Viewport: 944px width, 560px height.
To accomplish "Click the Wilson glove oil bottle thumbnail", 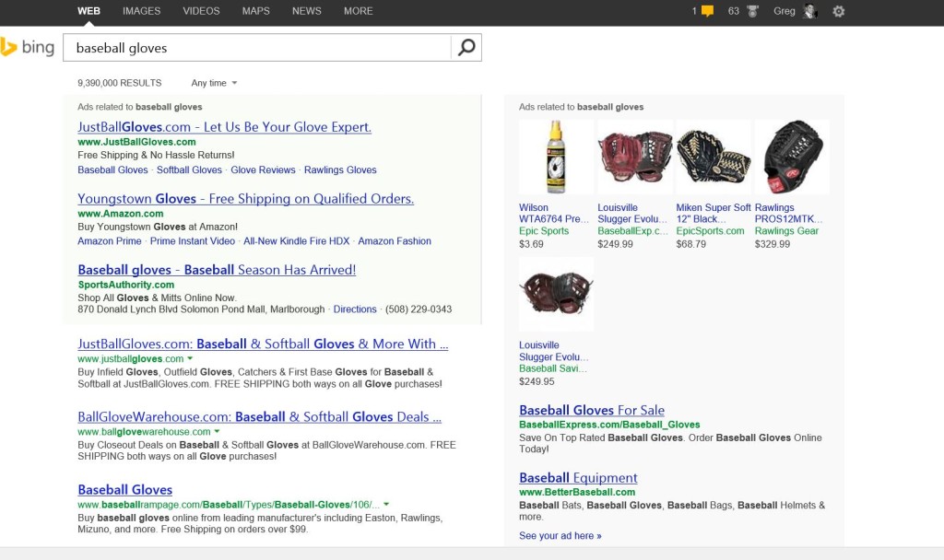I will tap(556, 157).
